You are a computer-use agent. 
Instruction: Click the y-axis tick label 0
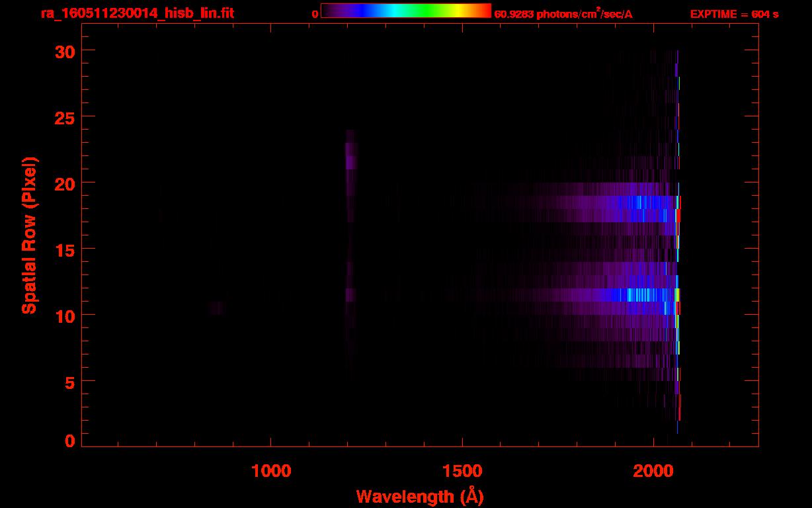[69, 441]
